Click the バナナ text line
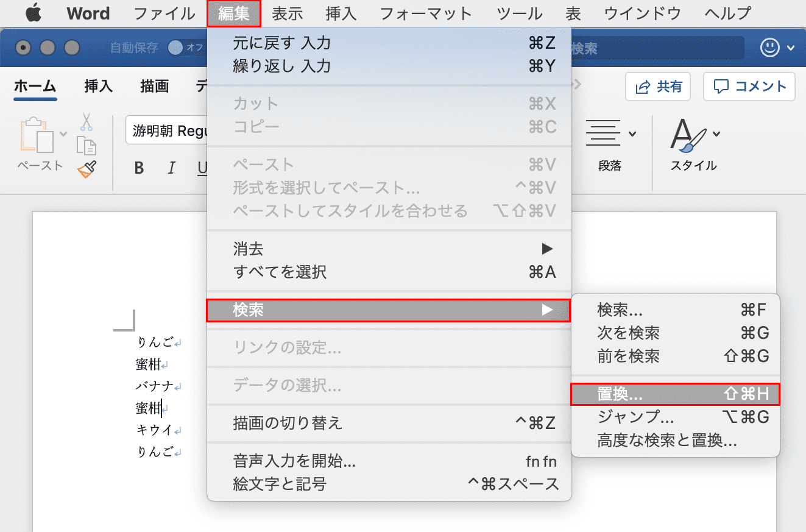 click(155, 386)
